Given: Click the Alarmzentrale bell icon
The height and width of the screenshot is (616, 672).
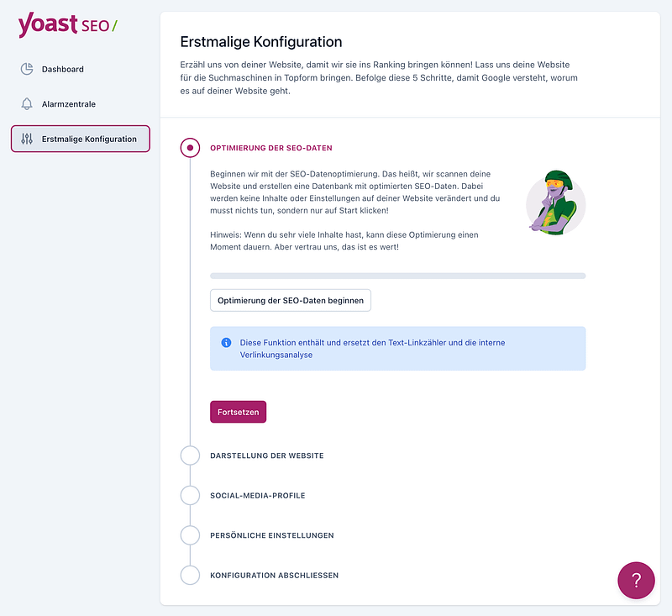Looking at the screenshot, I should (x=27, y=104).
